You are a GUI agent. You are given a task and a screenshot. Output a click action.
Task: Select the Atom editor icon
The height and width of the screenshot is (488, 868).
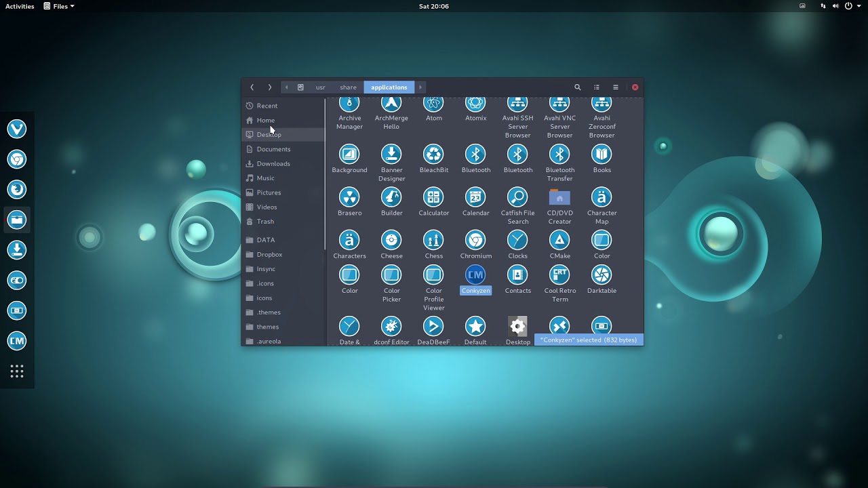(433, 105)
